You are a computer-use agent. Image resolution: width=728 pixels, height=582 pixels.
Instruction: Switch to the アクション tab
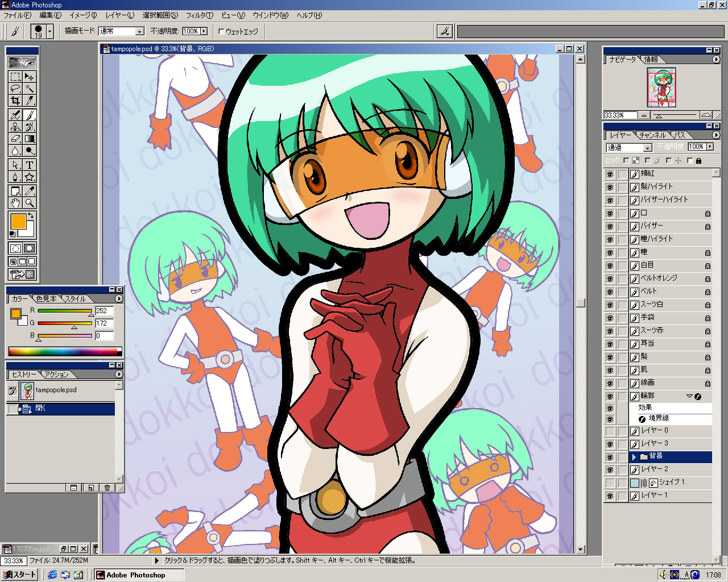56,375
